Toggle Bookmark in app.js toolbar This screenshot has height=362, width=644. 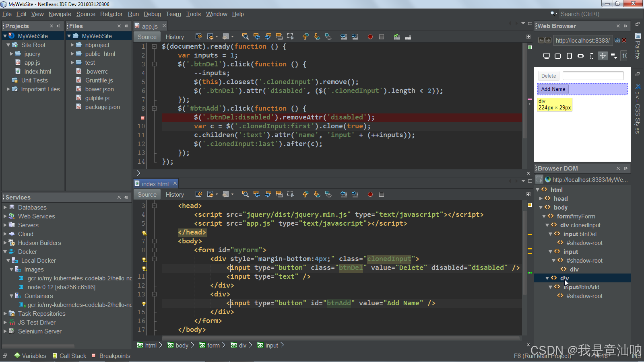tap(328, 37)
